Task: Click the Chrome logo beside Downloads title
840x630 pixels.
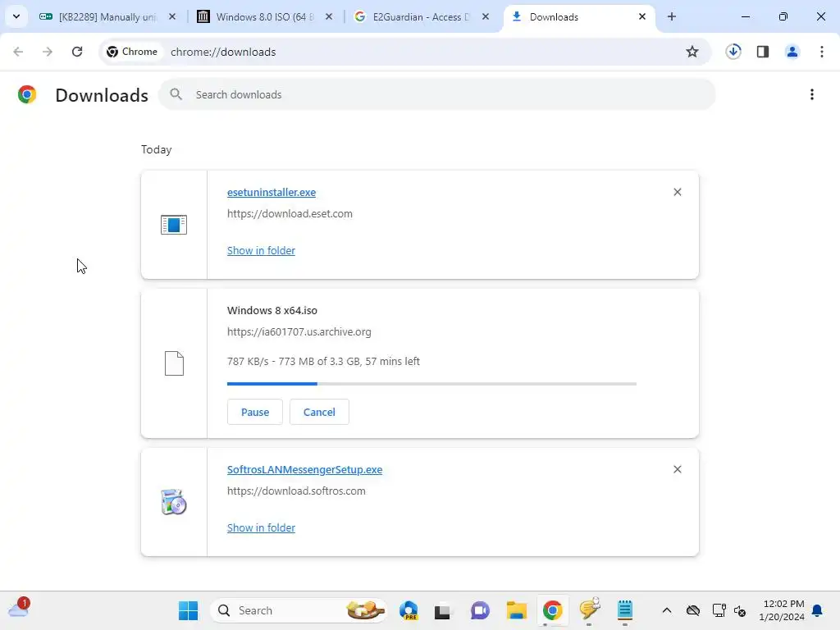Action: (27, 94)
